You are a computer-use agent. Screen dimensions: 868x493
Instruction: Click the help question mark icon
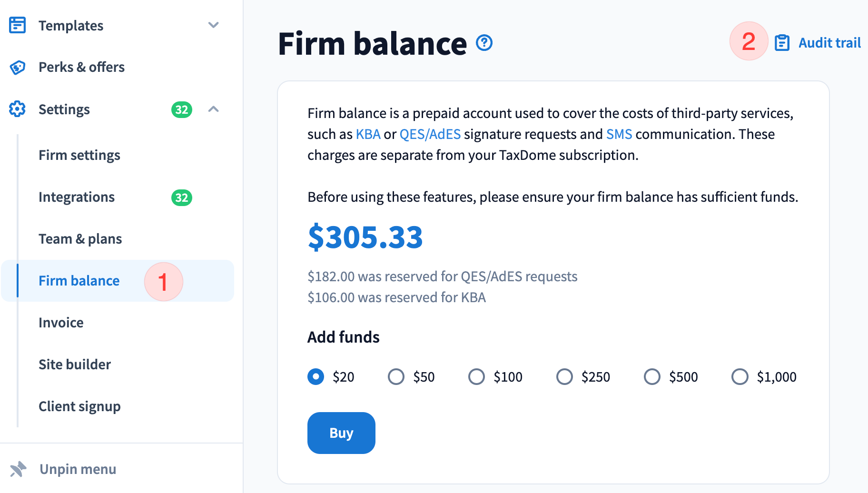(x=484, y=43)
